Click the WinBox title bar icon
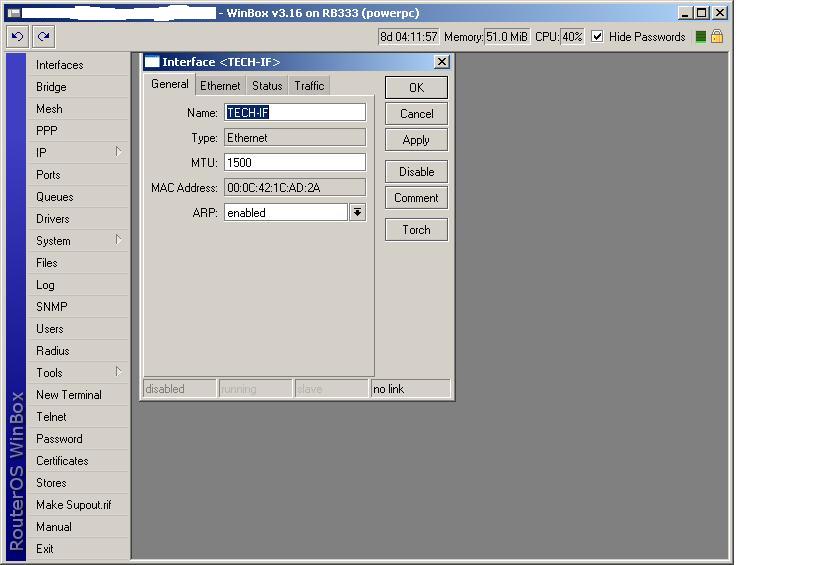The image size is (840, 565). pos(13,13)
